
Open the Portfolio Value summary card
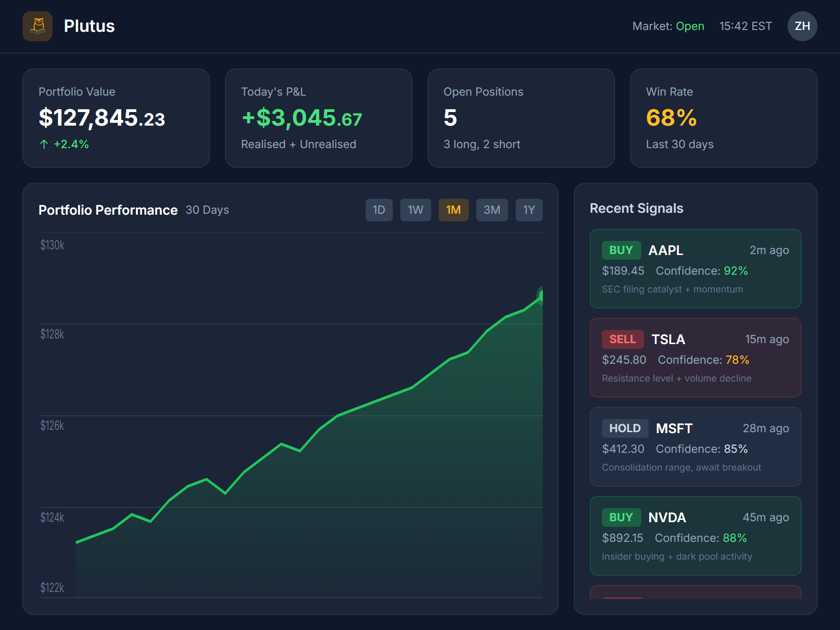point(116,118)
